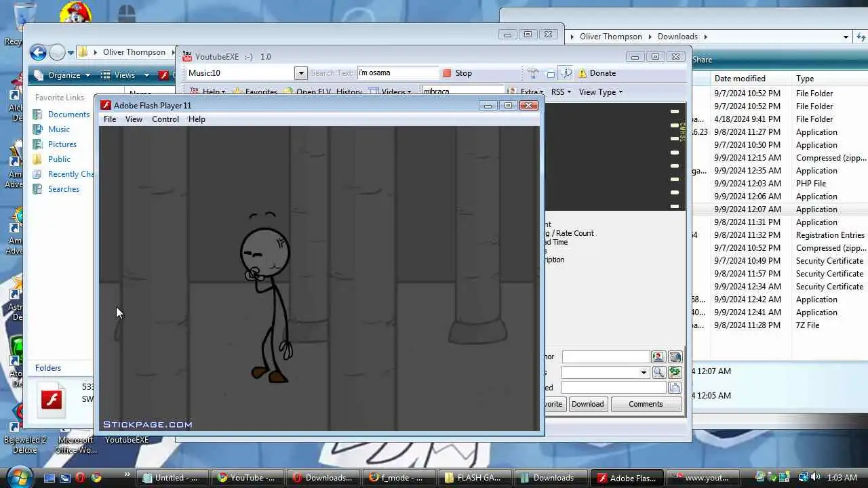Expand the Music:10 category dropdown

[300, 73]
